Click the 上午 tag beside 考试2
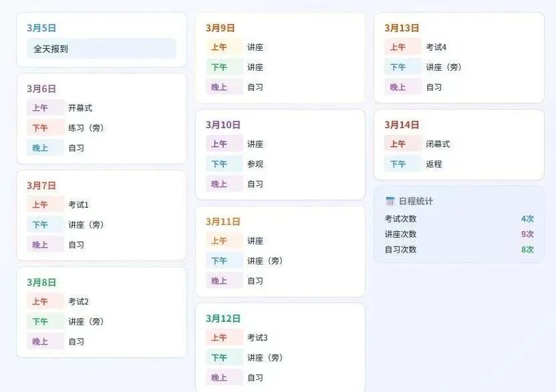 [x=40, y=302]
